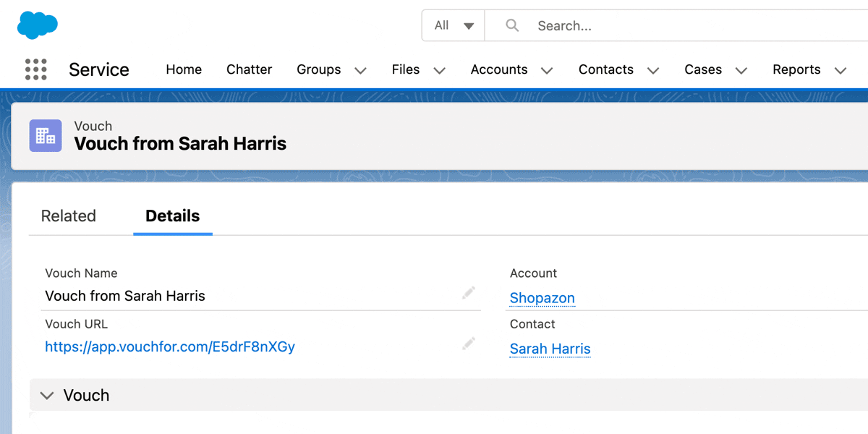
Task: Expand the Groups menu chevron
Action: coord(360,70)
